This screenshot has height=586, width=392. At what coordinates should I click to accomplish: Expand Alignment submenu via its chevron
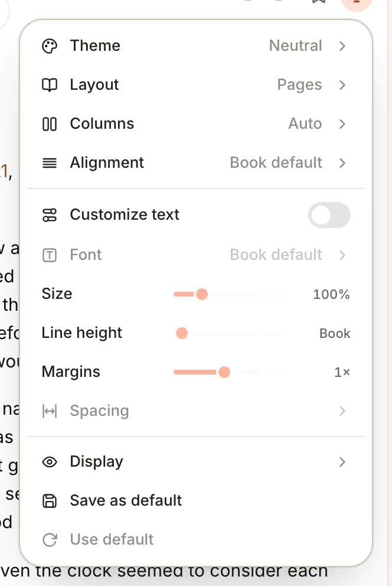342,163
